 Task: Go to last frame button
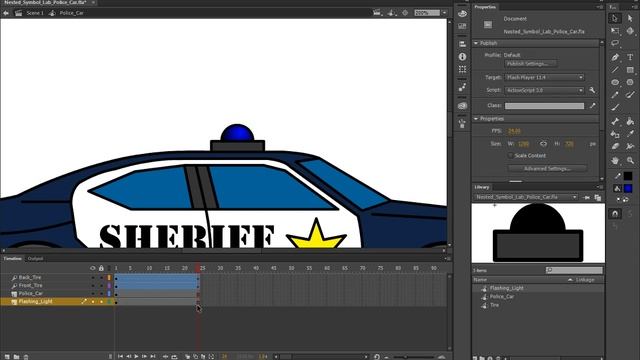click(x=153, y=356)
